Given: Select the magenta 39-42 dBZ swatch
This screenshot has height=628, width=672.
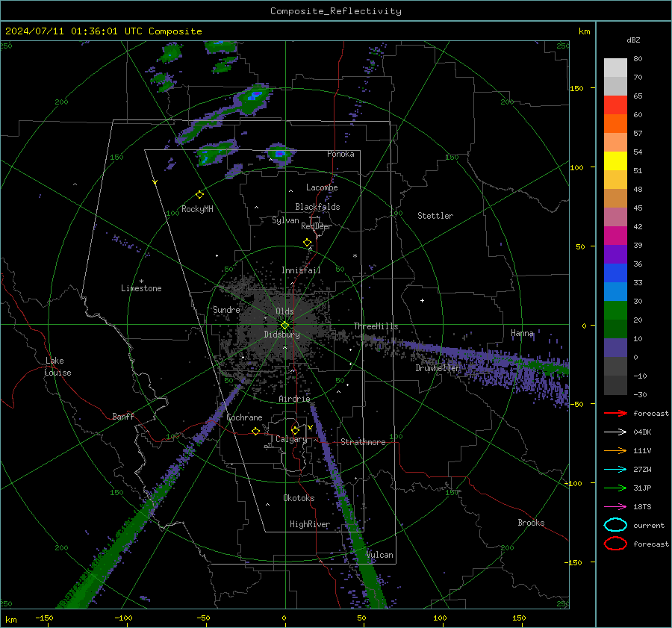Looking at the screenshot, I should (x=615, y=236).
